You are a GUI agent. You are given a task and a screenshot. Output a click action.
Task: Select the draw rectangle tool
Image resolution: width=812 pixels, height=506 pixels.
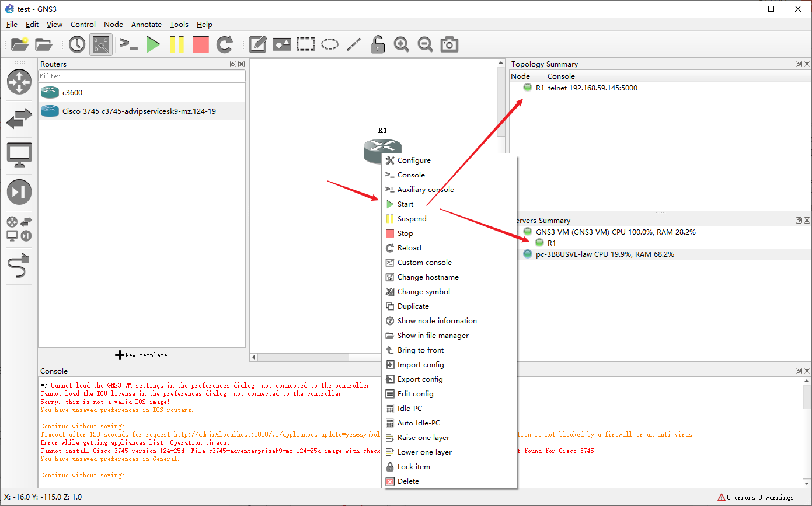pyautogui.click(x=306, y=44)
